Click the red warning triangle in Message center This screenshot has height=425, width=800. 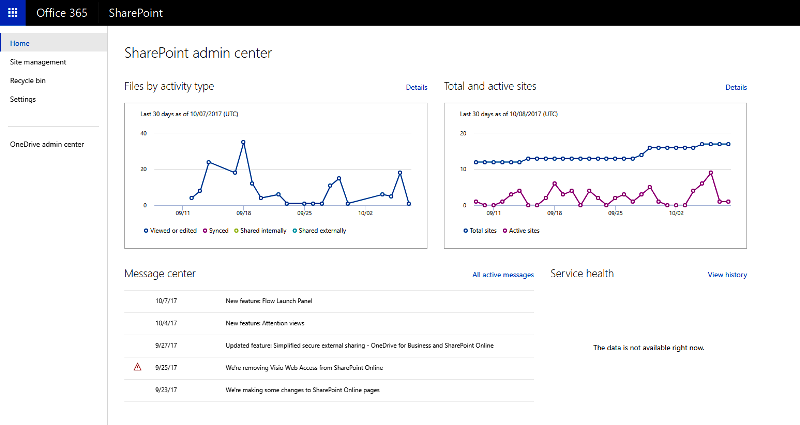[137, 368]
